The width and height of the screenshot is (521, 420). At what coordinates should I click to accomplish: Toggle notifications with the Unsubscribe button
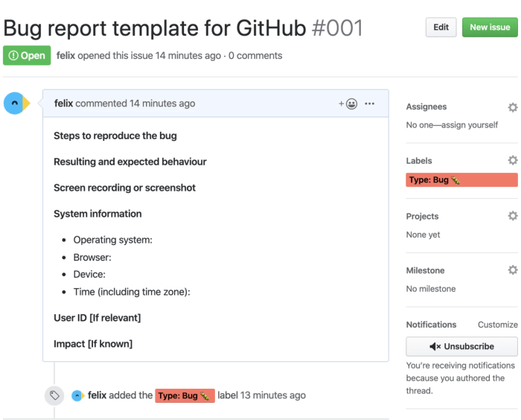461,346
